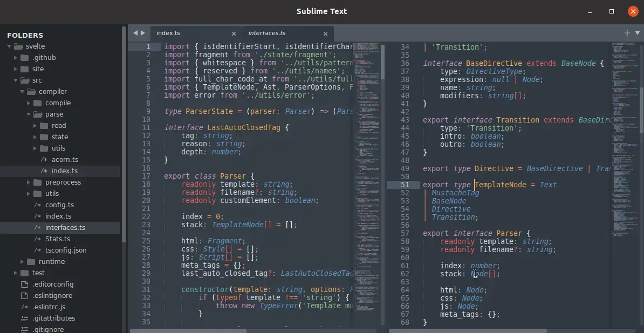Collapse the compiler folder arrow

click(22, 92)
